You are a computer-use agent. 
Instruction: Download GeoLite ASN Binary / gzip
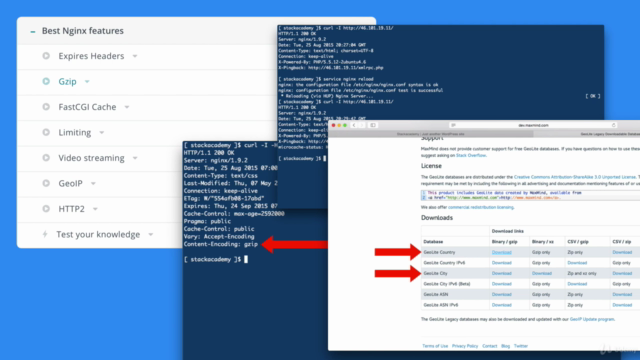tap(501, 294)
